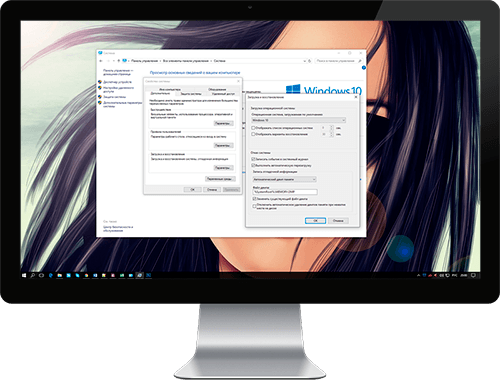The image size is (500, 381).
Task: Click OK in Startup and Recovery dialog
Action: 315,221
